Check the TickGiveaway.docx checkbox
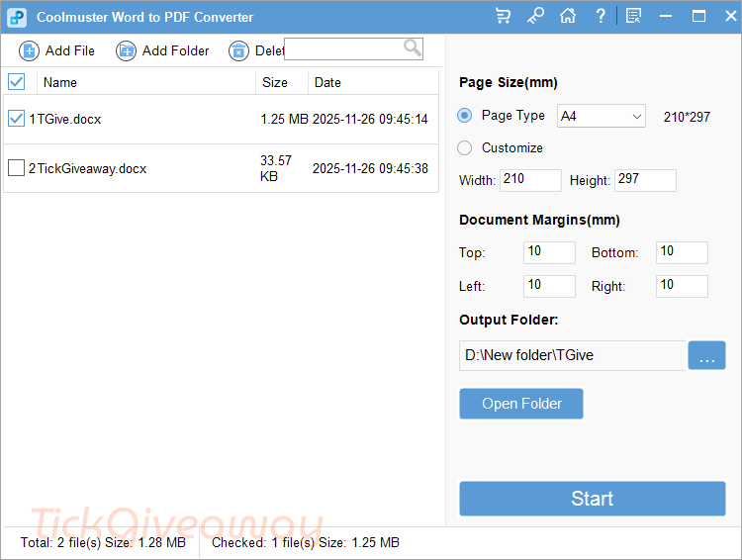This screenshot has height=560, width=742. point(17,167)
